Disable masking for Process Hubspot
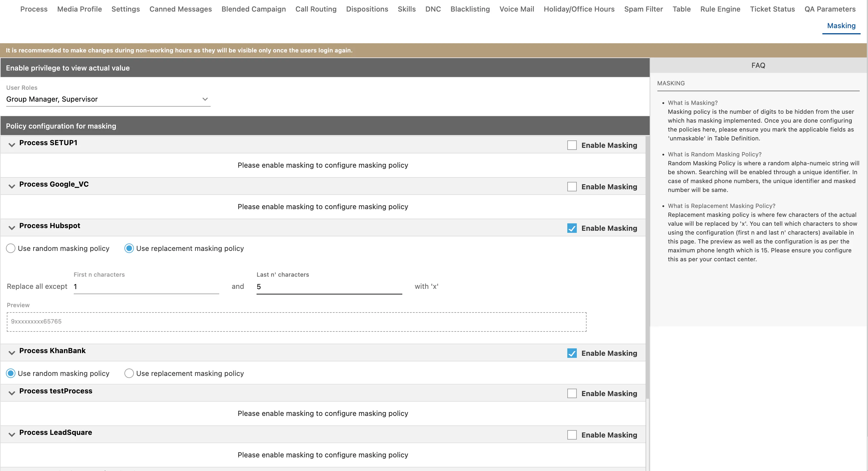 click(x=572, y=228)
